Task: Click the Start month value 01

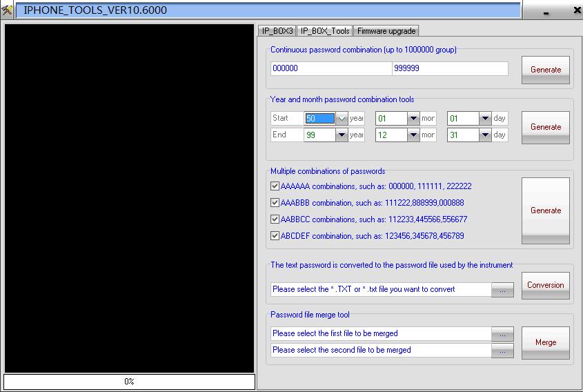Action: click(x=391, y=119)
